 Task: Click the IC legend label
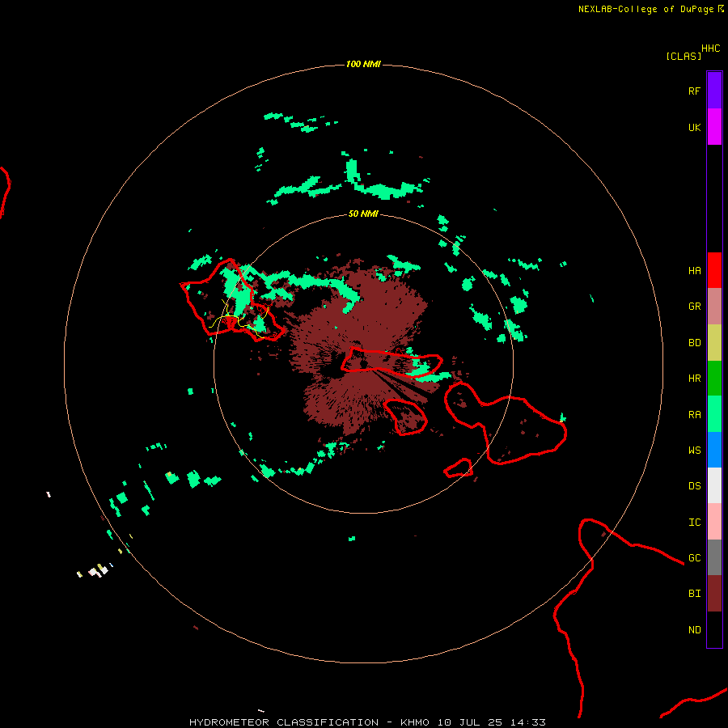point(694,523)
